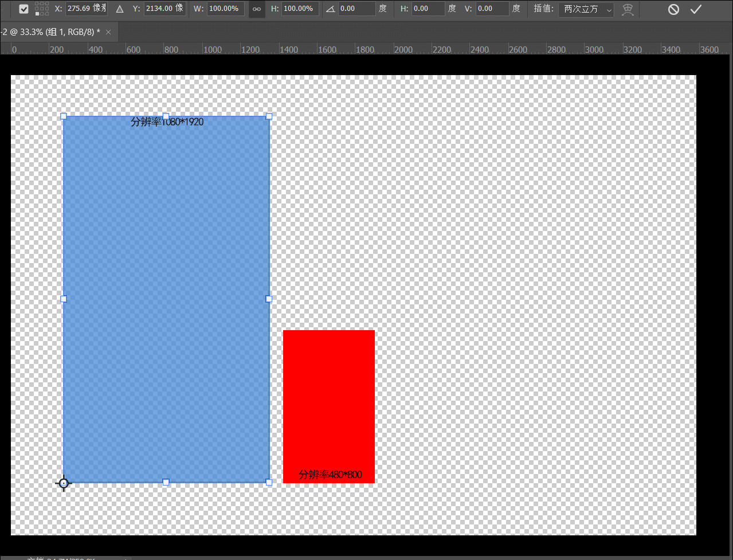733x560 pixels.
Task: Click the left-middle transform handle
Action: coord(64,299)
